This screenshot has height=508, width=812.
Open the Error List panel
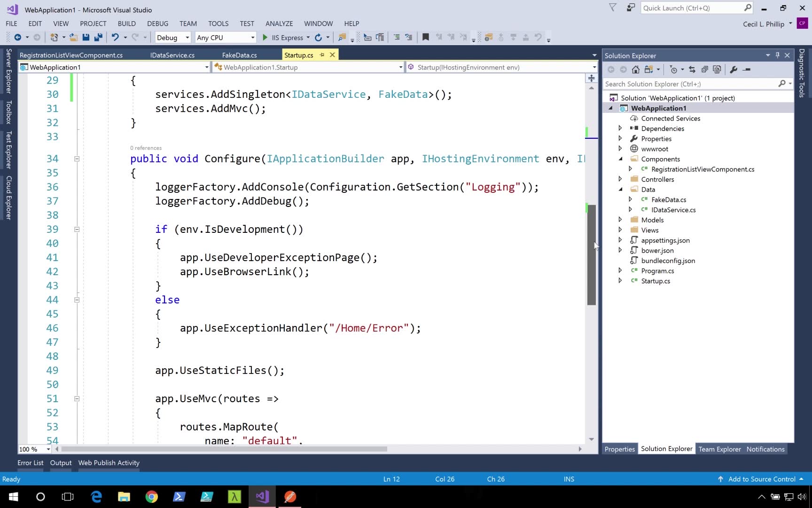tap(30, 463)
